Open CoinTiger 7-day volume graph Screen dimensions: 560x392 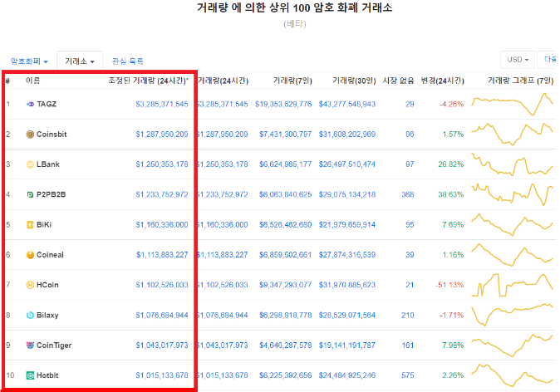pyautogui.click(x=512, y=345)
